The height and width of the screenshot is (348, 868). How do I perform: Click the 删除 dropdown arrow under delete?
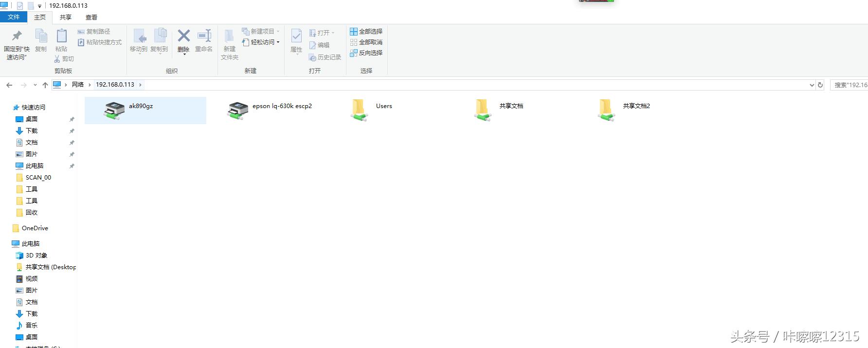184,54
